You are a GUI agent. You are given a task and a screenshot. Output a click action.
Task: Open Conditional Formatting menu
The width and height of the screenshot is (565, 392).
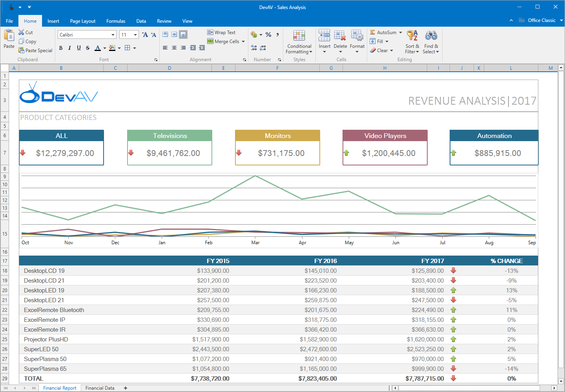[299, 42]
